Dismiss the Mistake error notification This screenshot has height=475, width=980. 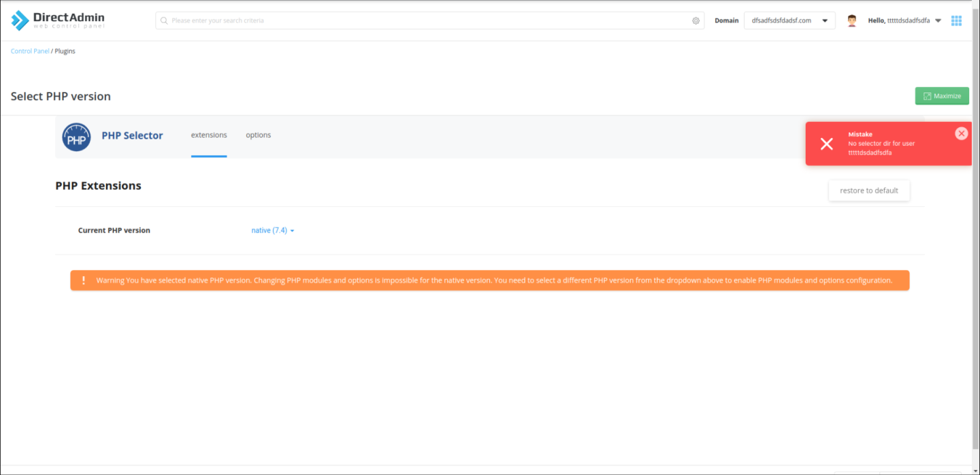(x=961, y=133)
